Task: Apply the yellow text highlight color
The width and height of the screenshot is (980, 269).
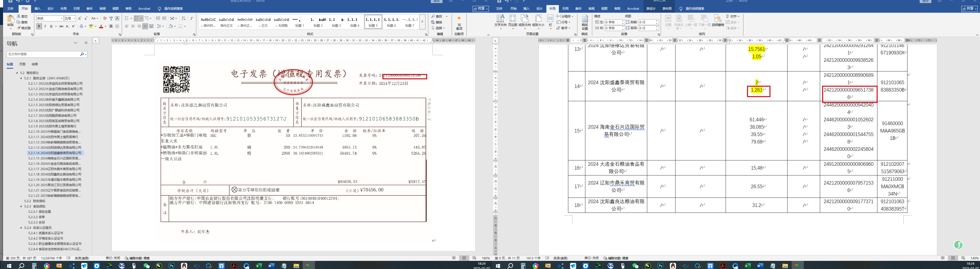Action: pos(91,27)
